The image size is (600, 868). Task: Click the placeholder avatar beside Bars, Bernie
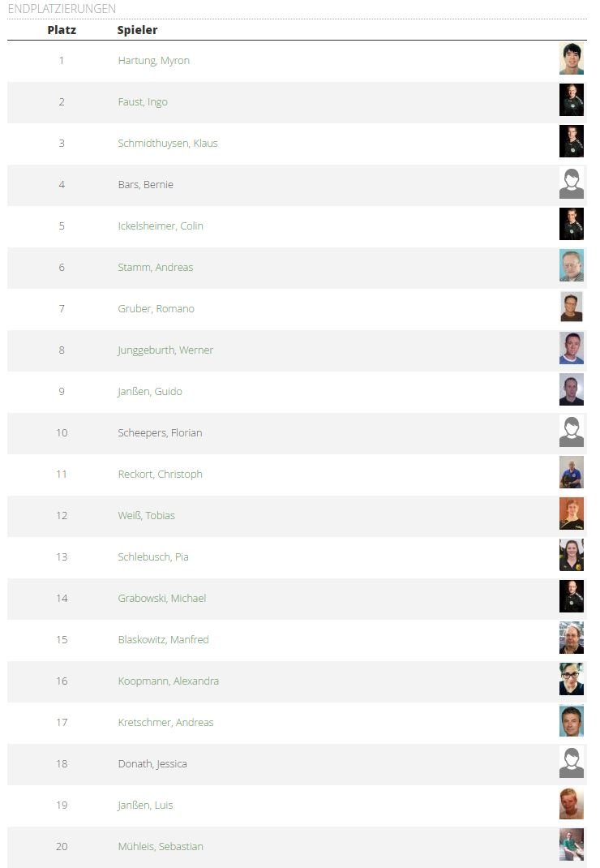pos(571,184)
